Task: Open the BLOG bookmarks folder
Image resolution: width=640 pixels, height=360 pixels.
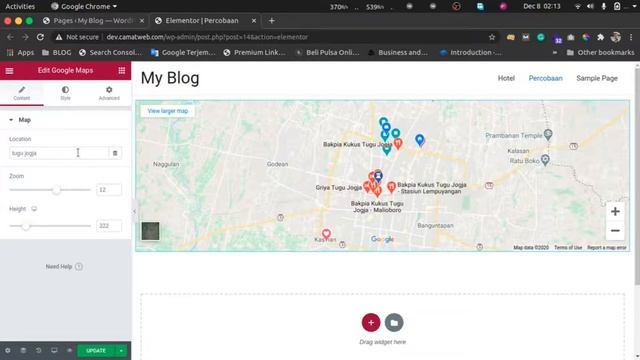Action: click(57, 52)
